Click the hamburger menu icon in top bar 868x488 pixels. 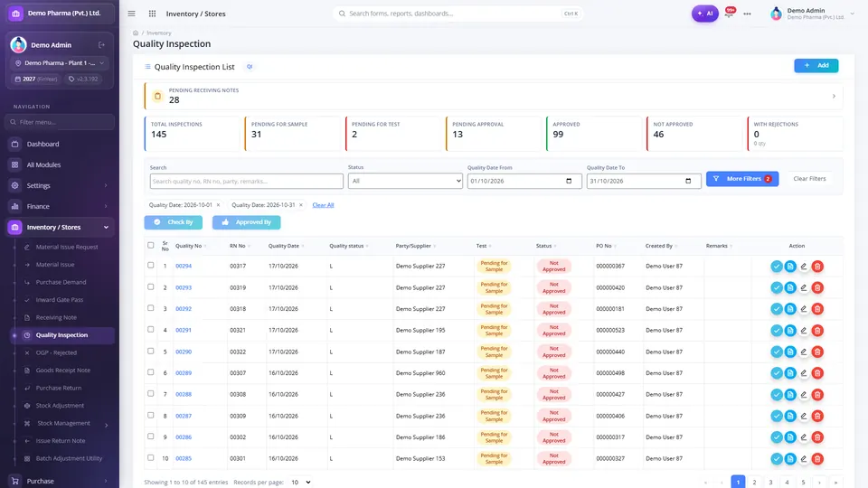pos(131,14)
